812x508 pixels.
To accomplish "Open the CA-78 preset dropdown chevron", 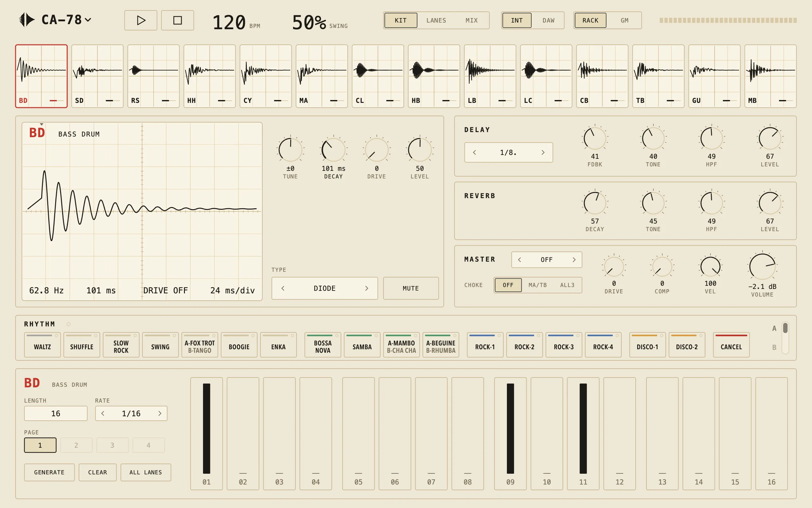I will tap(88, 20).
